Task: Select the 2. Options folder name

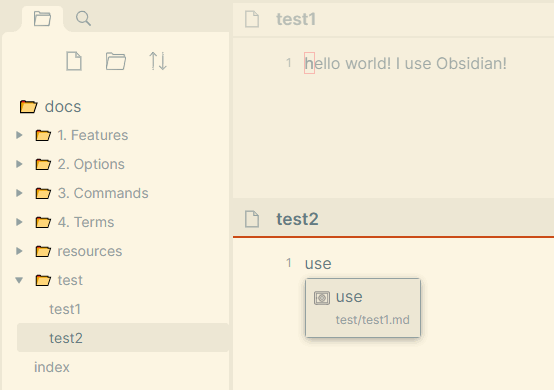Action: [x=91, y=164]
